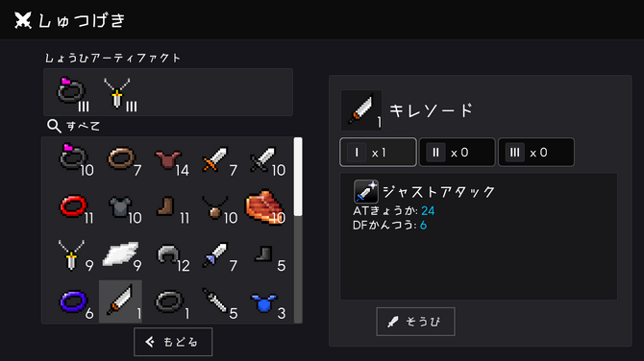Click the もどる back button

click(173, 342)
